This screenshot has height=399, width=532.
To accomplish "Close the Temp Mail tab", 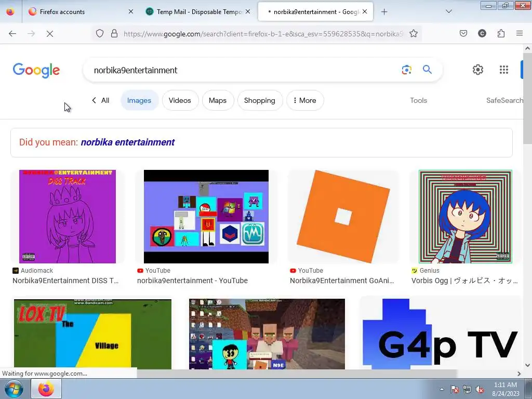I will click(248, 11).
